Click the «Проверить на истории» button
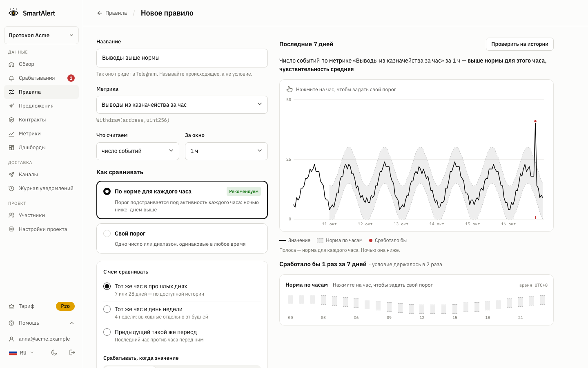This screenshot has height=368, width=588. tap(520, 44)
